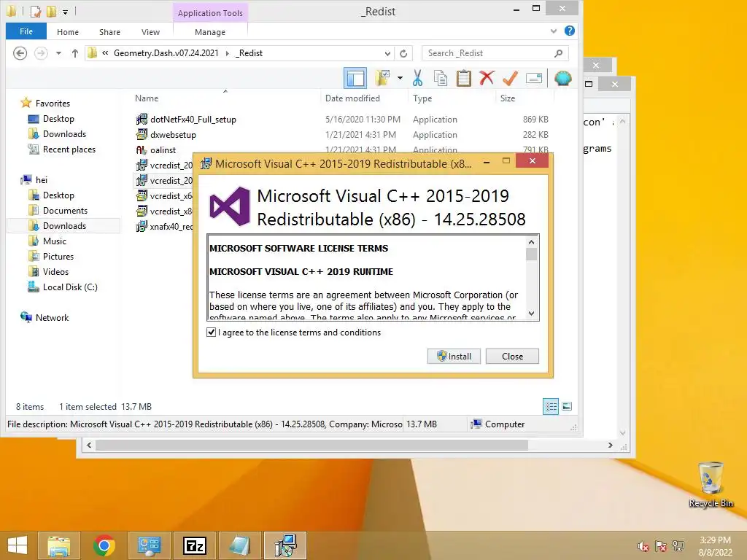747x560 pixels.
Task: Open the Manage ribbon tab
Action: click(210, 32)
